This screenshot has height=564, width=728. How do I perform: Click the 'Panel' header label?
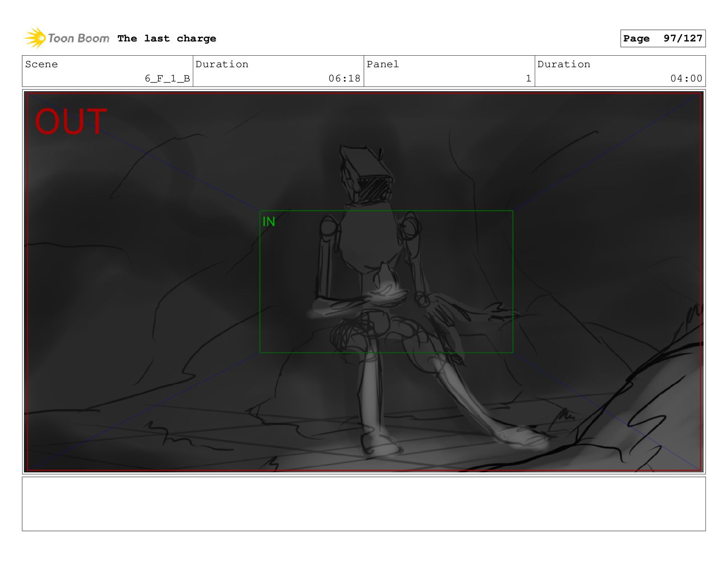click(x=382, y=64)
